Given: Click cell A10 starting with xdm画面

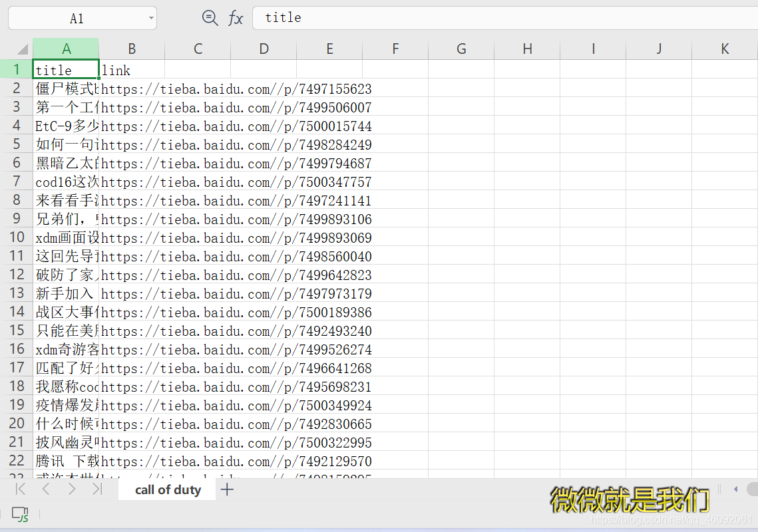Looking at the screenshot, I should click(67, 237).
